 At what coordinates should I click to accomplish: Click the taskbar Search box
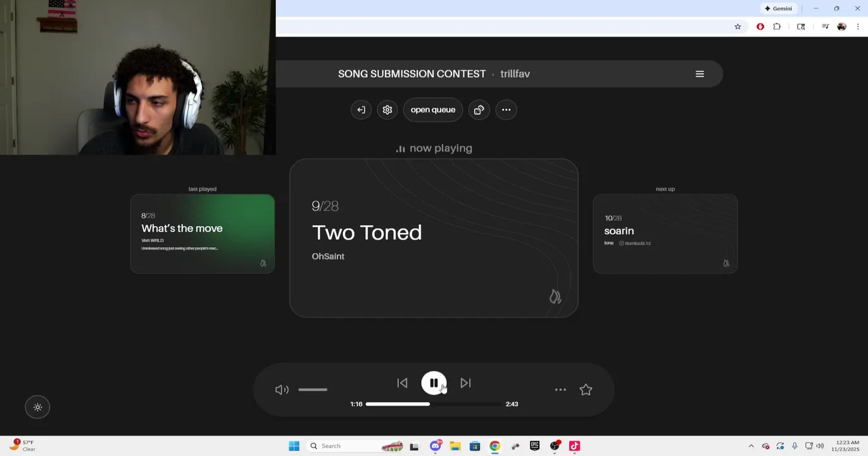(x=355, y=446)
